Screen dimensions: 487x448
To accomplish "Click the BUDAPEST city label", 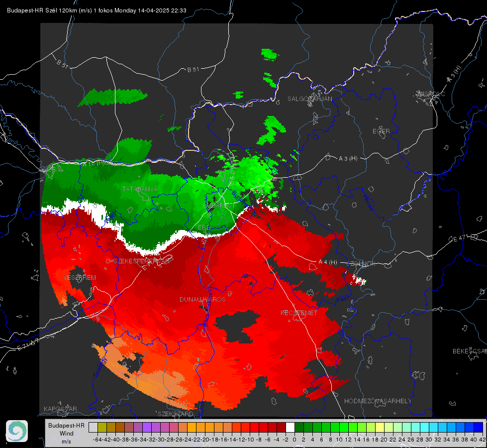I will click(219, 206).
